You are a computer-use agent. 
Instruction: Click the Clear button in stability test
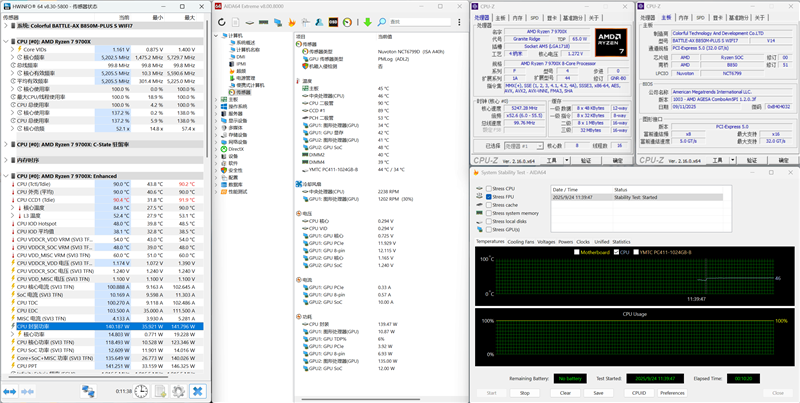click(x=565, y=393)
